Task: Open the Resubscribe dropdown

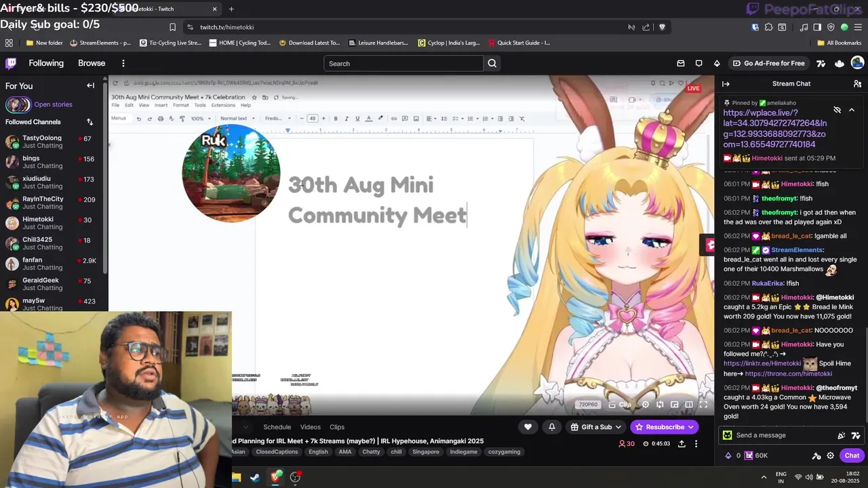Action: click(x=665, y=427)
